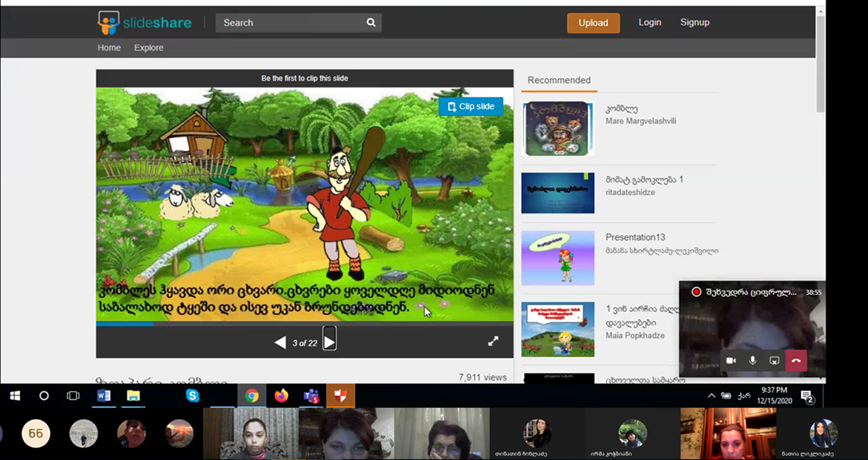The image size is (868, 460).
Task: Stop screen sharing in the call overlay
Action: point(775,361)
